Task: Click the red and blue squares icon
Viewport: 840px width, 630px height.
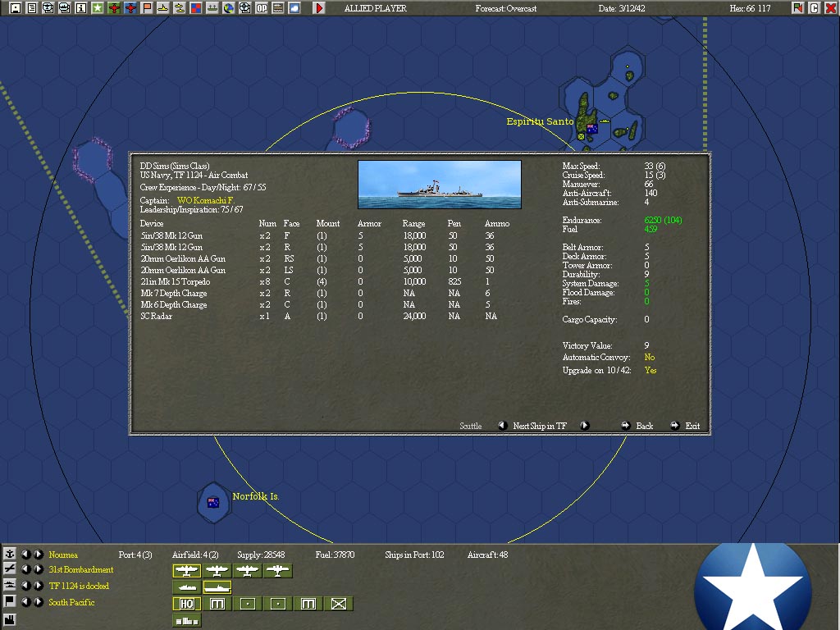Action: click(x=196, y=8)
